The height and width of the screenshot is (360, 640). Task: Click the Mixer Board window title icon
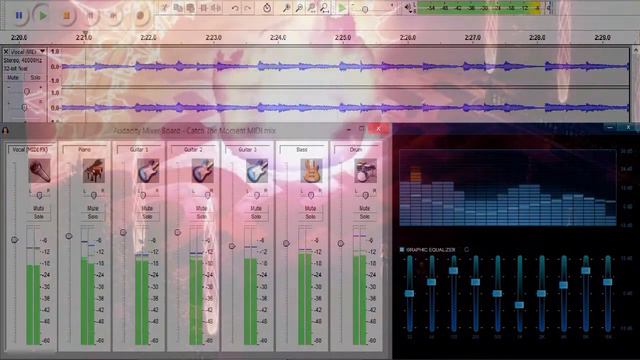pyautogui.click(x=5, y=131)
